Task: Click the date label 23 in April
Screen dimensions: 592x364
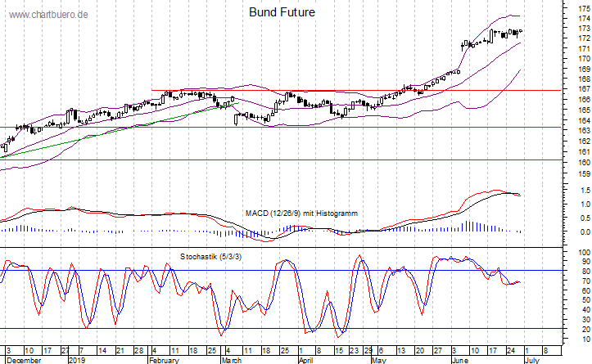Action: coord(355,351)
